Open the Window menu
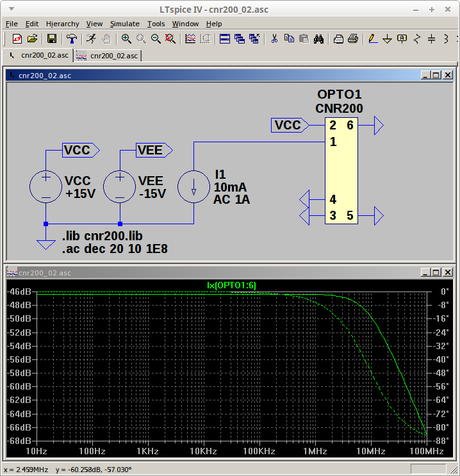 (x=185, y=24)
